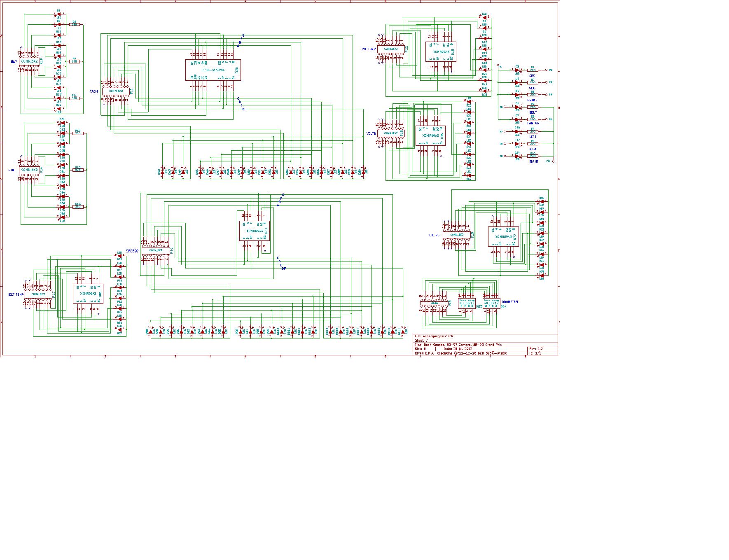
Task: Click the file name adashgaugesv2.sch in title block
Action: pyautogui.click(x=434, y=336)
